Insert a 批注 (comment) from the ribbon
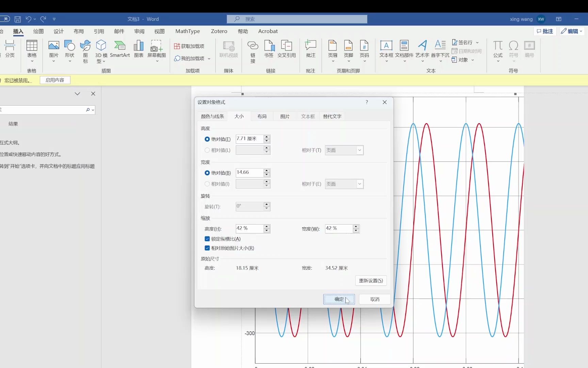Viewport: 588px width, 368px height. click(x=311, y=49)
